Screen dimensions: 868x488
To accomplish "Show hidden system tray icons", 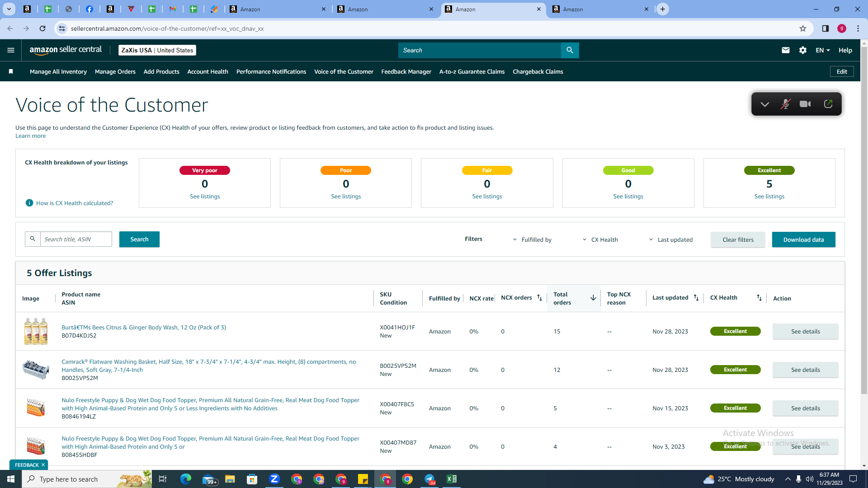I will (x=788, y=479).
